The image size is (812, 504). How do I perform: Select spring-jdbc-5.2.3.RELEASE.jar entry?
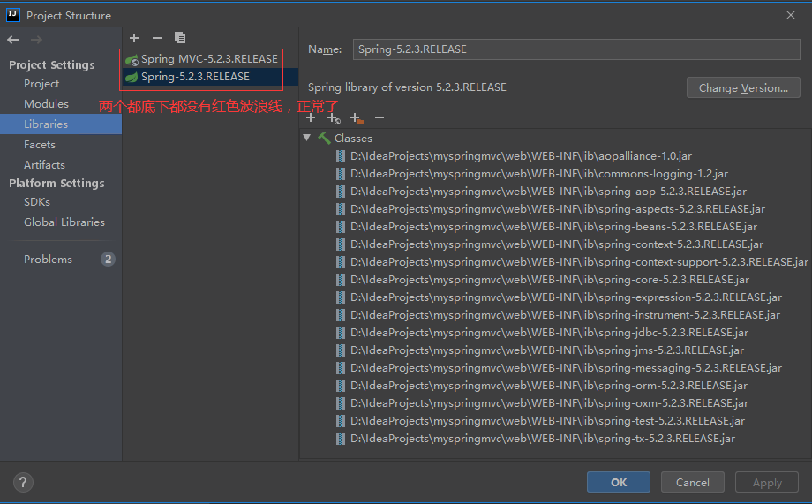click(x=550, y=333)
